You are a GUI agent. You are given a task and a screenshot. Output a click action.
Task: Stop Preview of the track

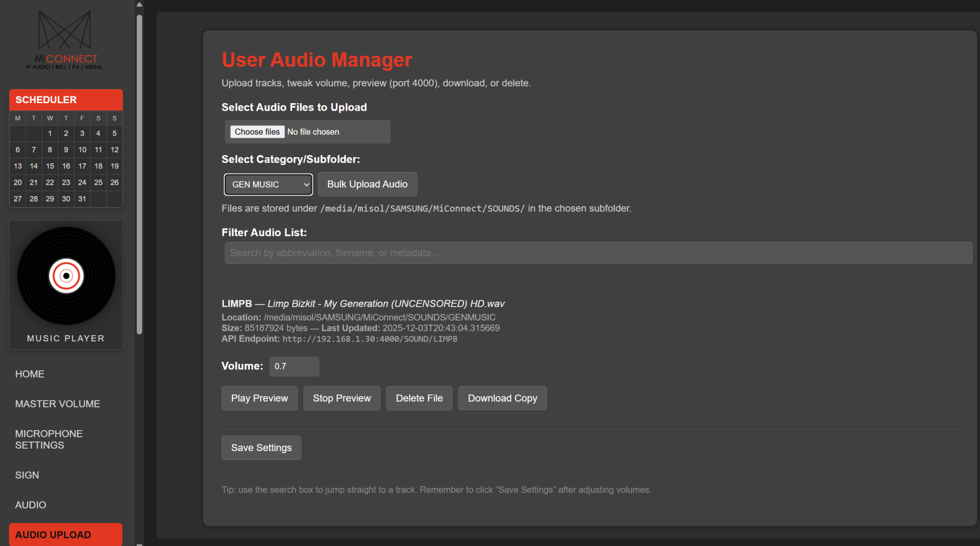341,398
